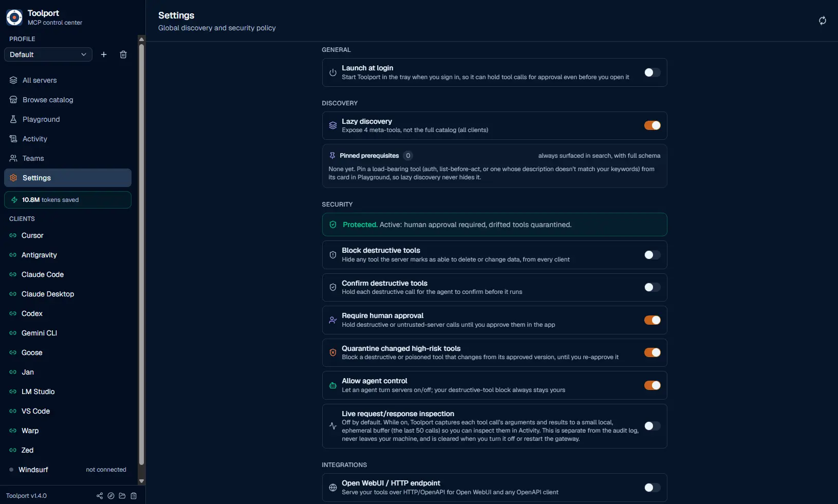Screen dimensions: 838x504
Task: Open Claude Desktop client
Action: click(x=68, y=294)
